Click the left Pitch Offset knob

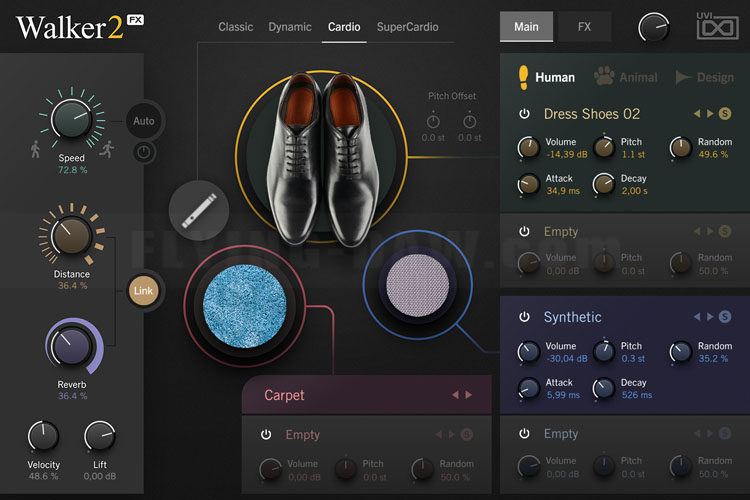[433, 122]
